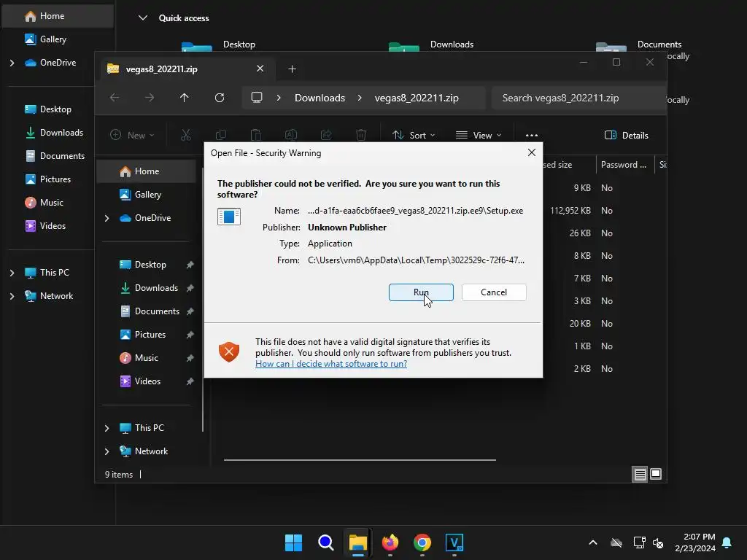Open Music in the background Explorer sidebar

(52, 203)
